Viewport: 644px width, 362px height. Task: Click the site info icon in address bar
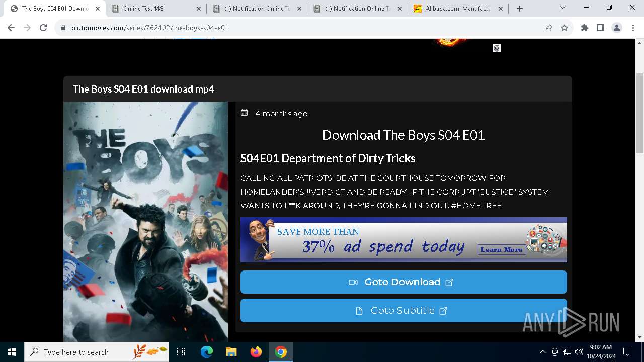coord(63,28)
